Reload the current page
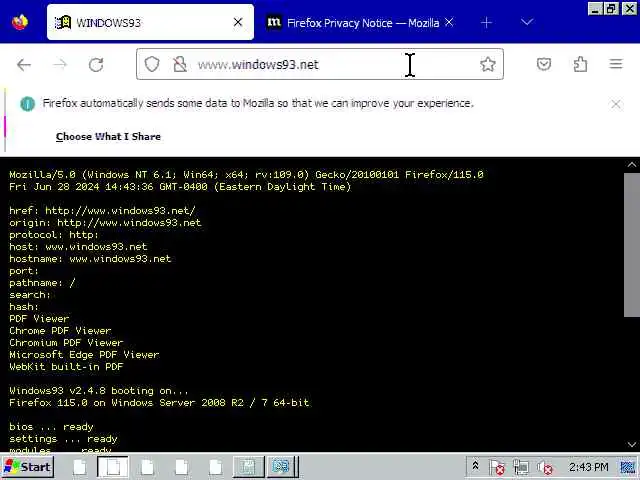The width and height of the screenshot is (640, 480). pos(96,64)
